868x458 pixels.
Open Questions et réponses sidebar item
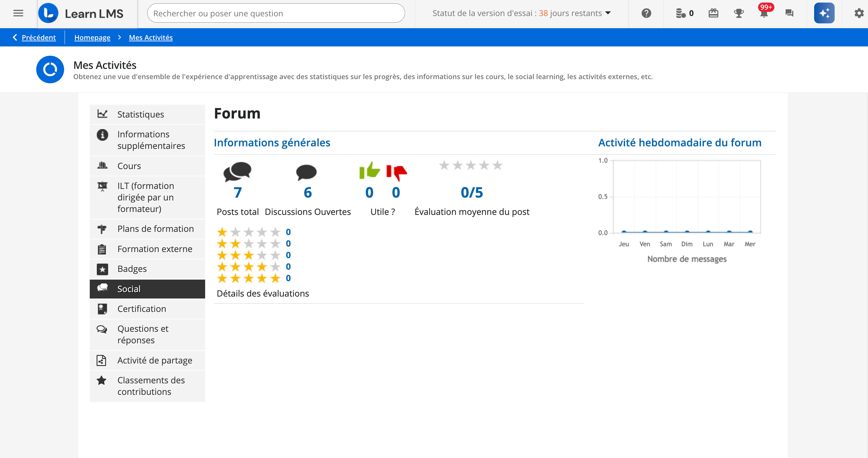(x=143, y=334)
